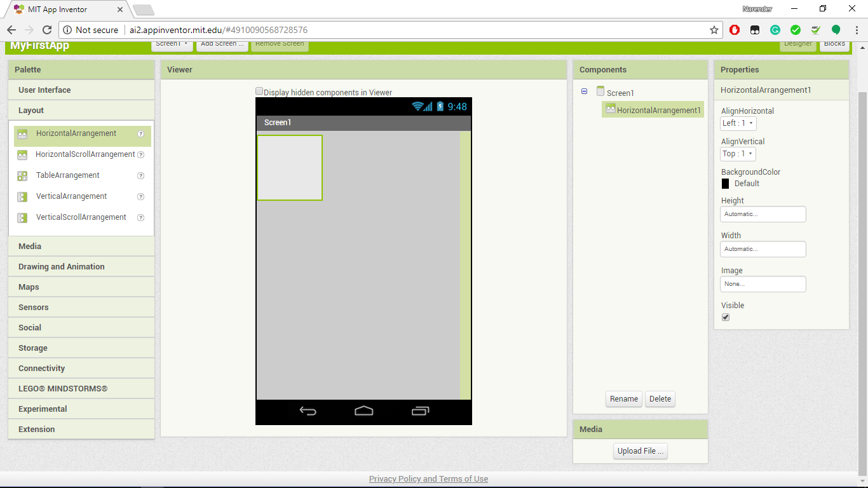Image resolution: width=868 pixels, height=488 pixels.
Task: Click the phone back arrow icon in Viewer
Action: point(308,411)
